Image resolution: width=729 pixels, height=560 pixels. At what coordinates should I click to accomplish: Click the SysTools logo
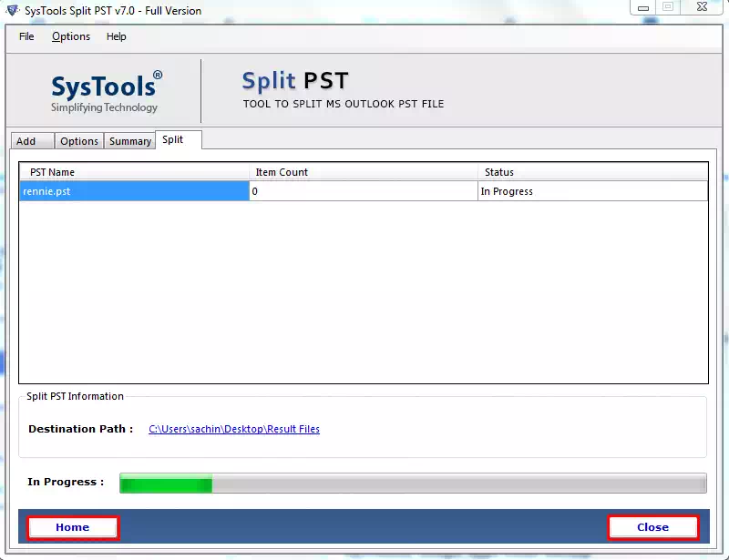tap(107, 92)
